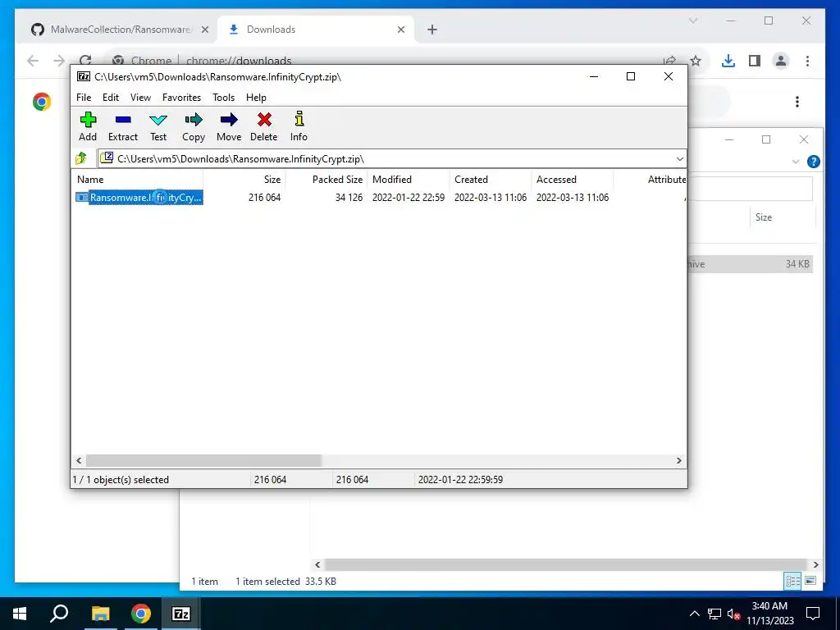
Task: Click the Ransomware.InfinityCrypt file icon in the list
Action: pos(81,197)
